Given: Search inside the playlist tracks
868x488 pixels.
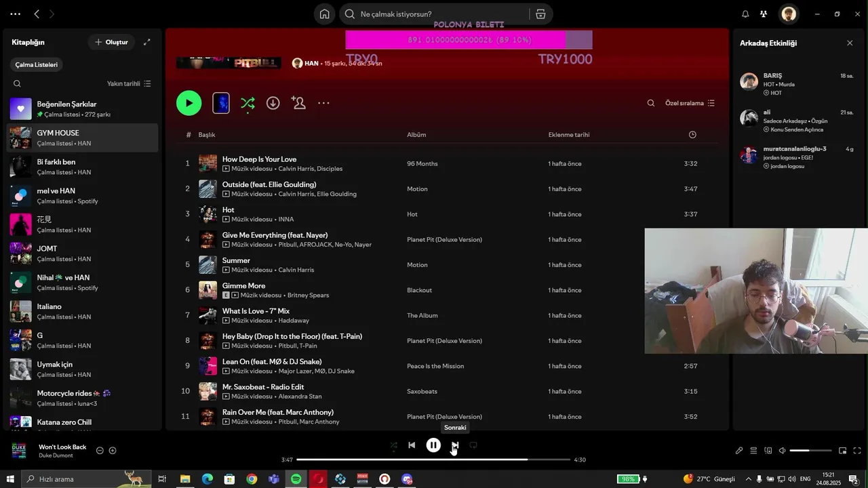Looking at the screenshot, I should 651,103.
